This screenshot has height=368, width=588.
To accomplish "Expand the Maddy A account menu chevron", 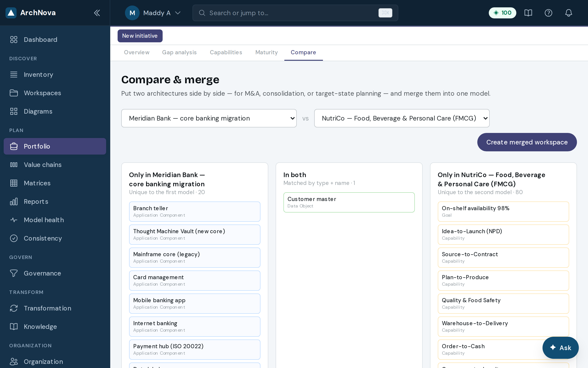I will (x=178, y=13).
